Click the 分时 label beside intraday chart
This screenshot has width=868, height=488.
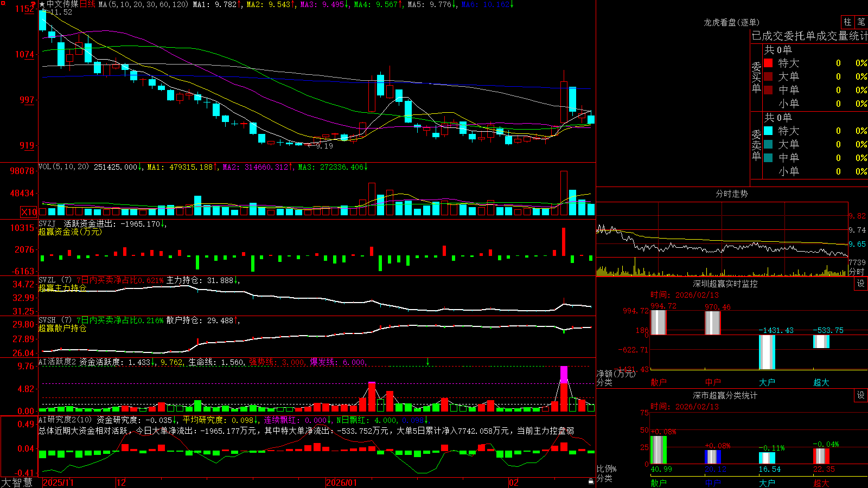857,272
